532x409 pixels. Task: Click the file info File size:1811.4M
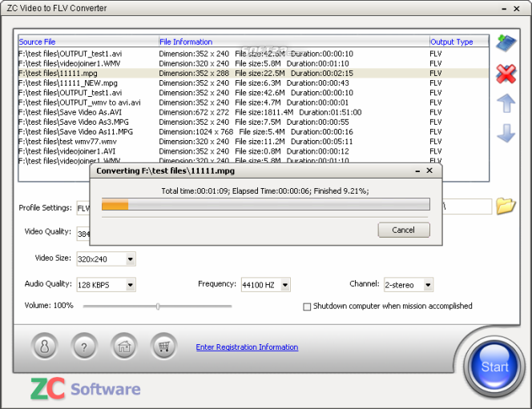pyautogui.click(x=264, y=112)
